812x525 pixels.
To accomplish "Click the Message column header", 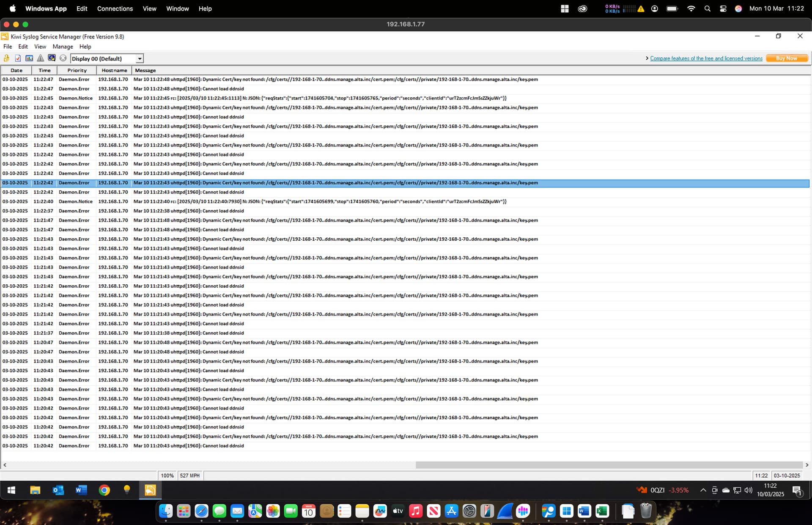I will click(471, 70).
